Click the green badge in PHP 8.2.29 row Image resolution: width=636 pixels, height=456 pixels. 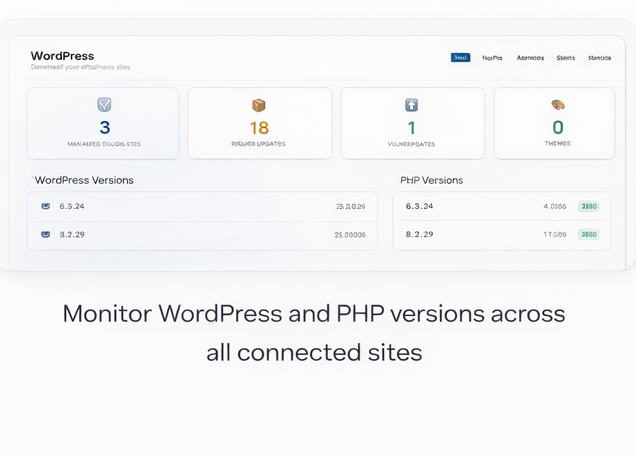[589, 234]
